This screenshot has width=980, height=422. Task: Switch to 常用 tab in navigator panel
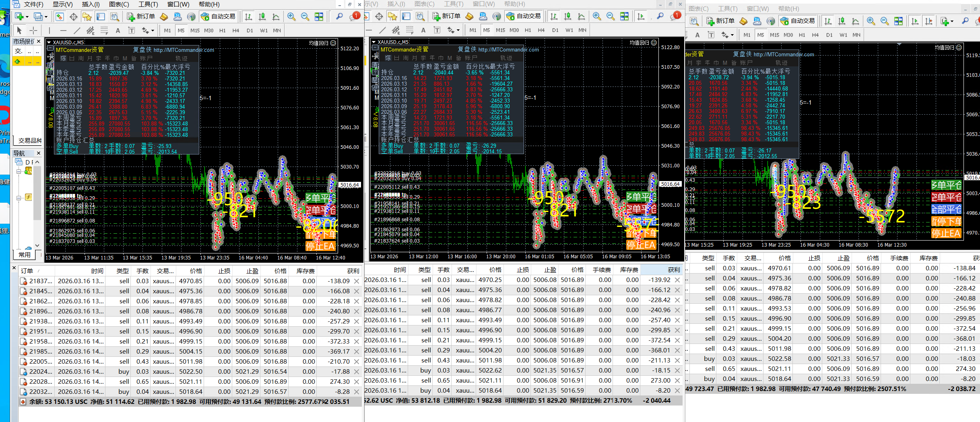pyautogui.click(x=25, y=255)
